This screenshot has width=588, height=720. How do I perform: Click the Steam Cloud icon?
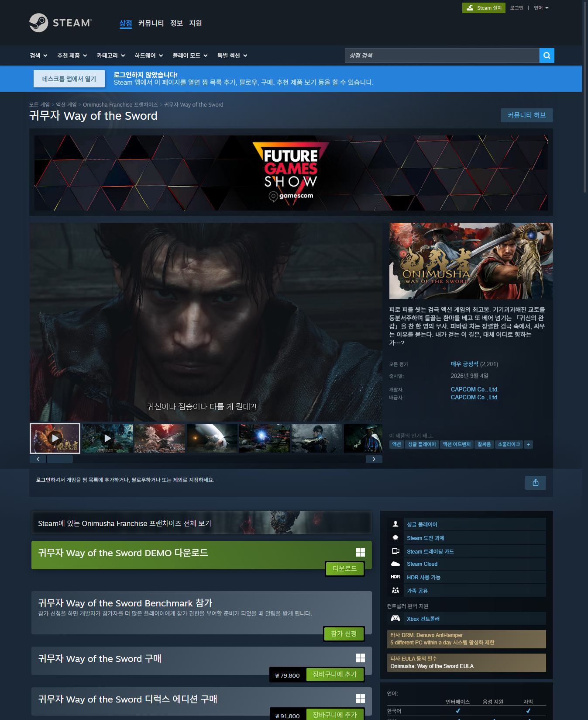[x=395, y=564]
